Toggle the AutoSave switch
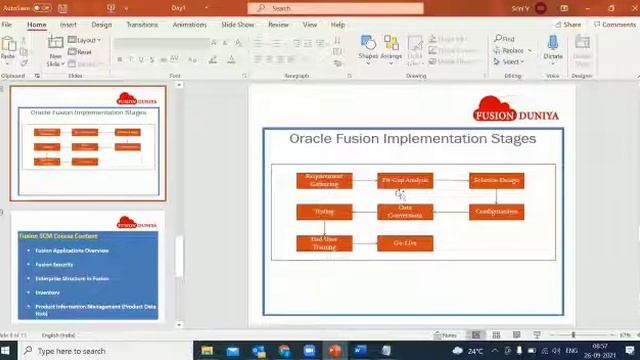 42,8
